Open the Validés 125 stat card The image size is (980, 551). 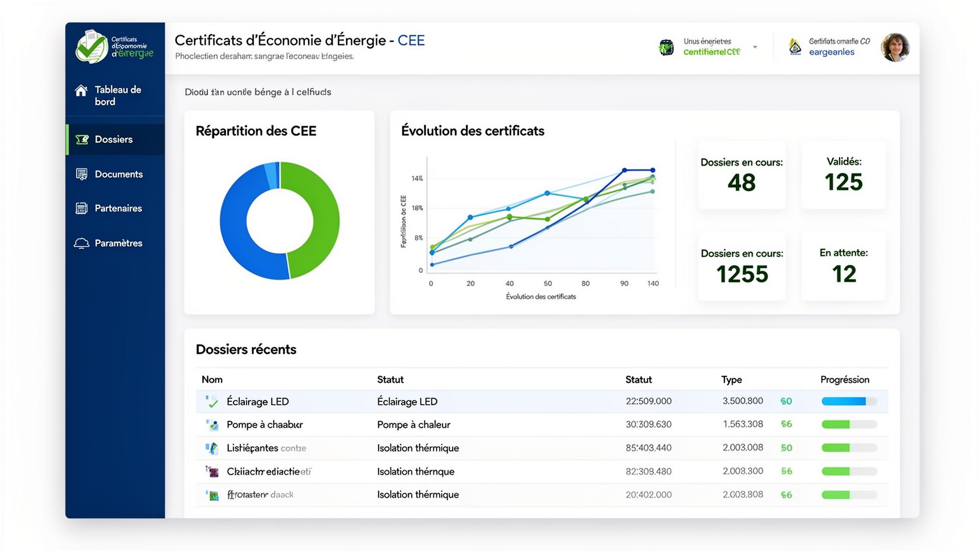(843, 175)
